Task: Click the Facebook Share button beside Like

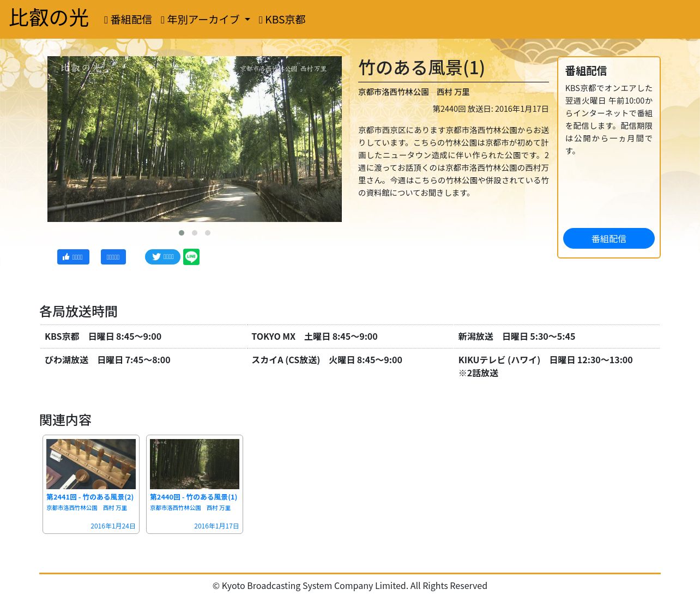Action: [x=113, y=257]
